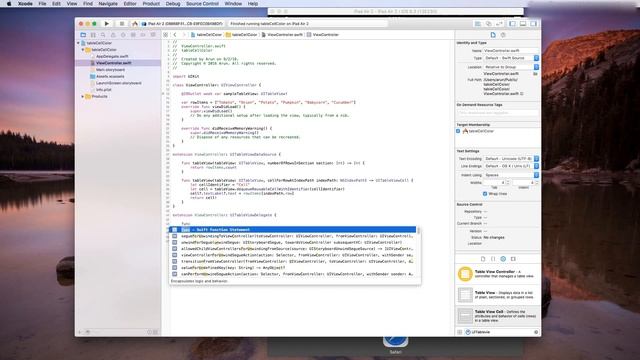The height and width of the screenshot is (360, 640).
Task: Open the Report navigator icon
Action: pyautogui.click(x=153, y=35)
